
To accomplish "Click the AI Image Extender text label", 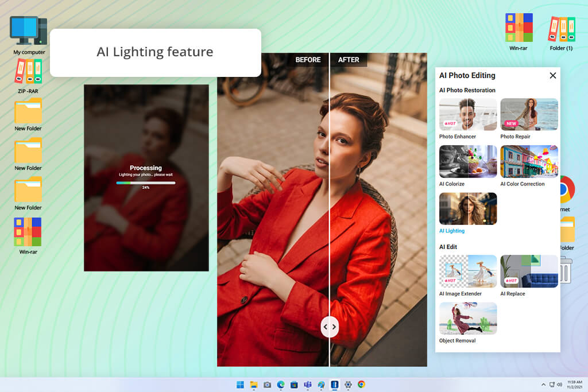I will click(x=461, y=293).
